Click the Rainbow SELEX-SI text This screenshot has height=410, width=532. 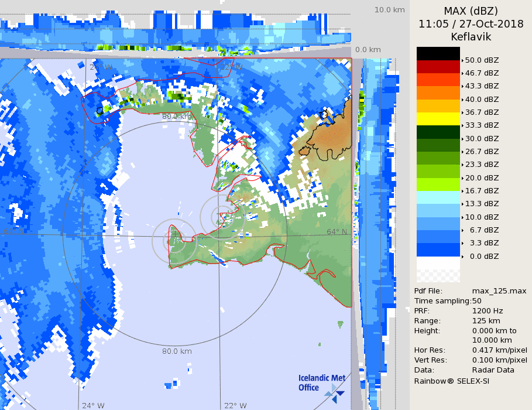(x=451, y=381)
